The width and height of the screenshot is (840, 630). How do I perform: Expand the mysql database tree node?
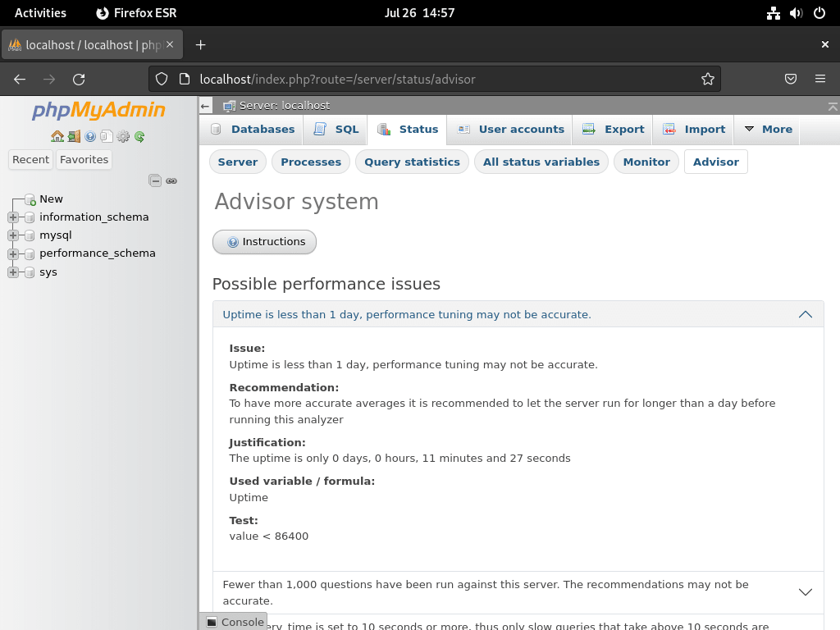pyautogui.click(x=12, y=235)
